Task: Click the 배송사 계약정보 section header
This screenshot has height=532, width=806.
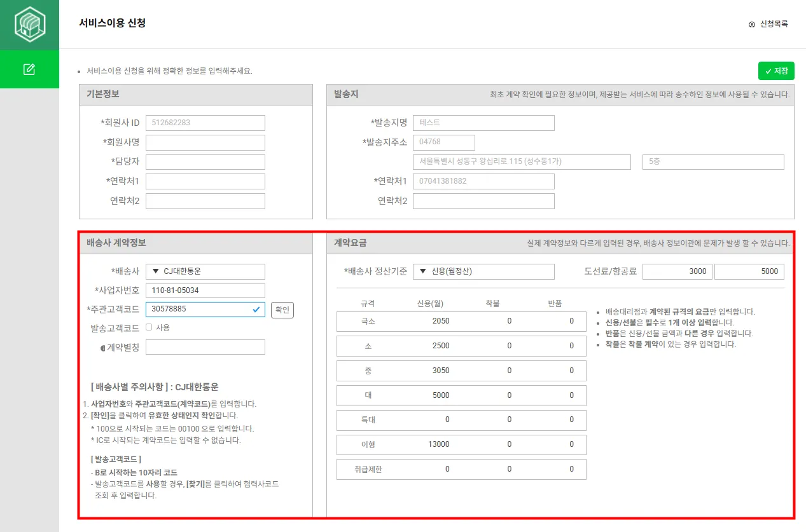Action: (116, 243)
